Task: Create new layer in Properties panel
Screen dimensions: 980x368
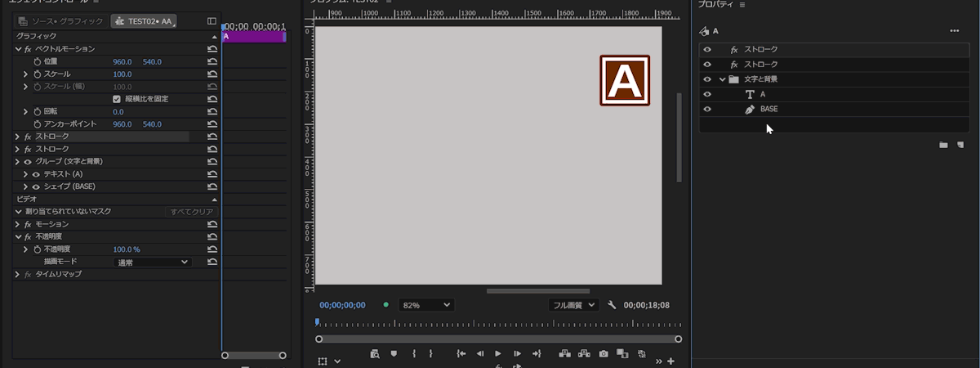Action: click(960, 145)
